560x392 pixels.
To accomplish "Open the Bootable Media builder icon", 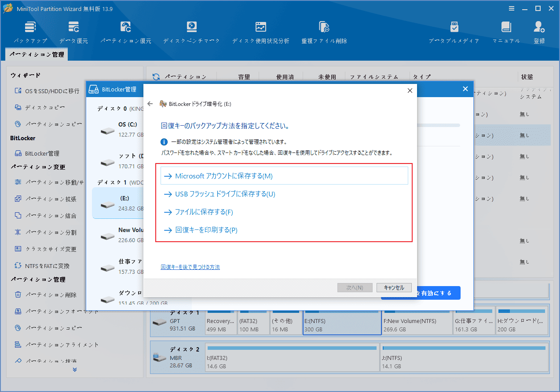I will point(454,27).
